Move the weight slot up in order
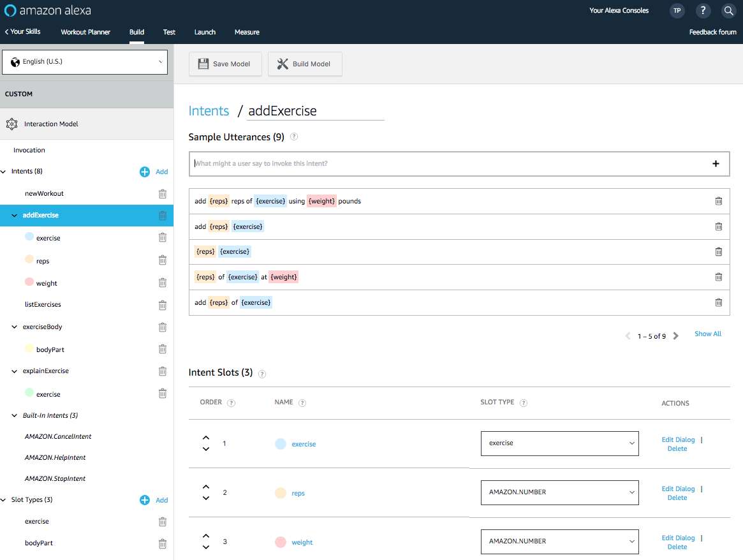Viewport: 743px width, 560px height. [205, 536]
